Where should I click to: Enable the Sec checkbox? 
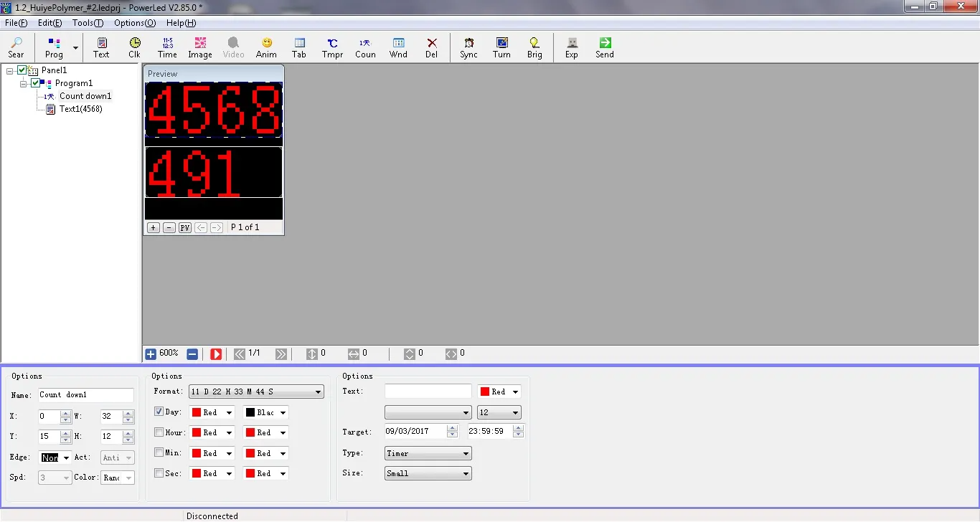pos(159,473)
